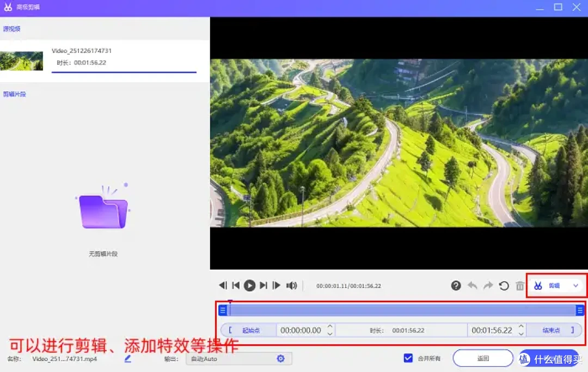
Task: Open the 剪辑 scissors dropdown
Action: [556, 286]
